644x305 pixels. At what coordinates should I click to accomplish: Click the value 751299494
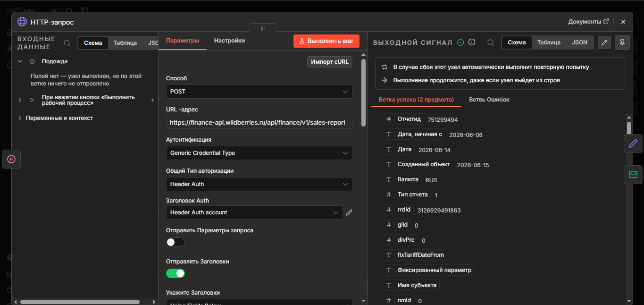coord(443,120)
